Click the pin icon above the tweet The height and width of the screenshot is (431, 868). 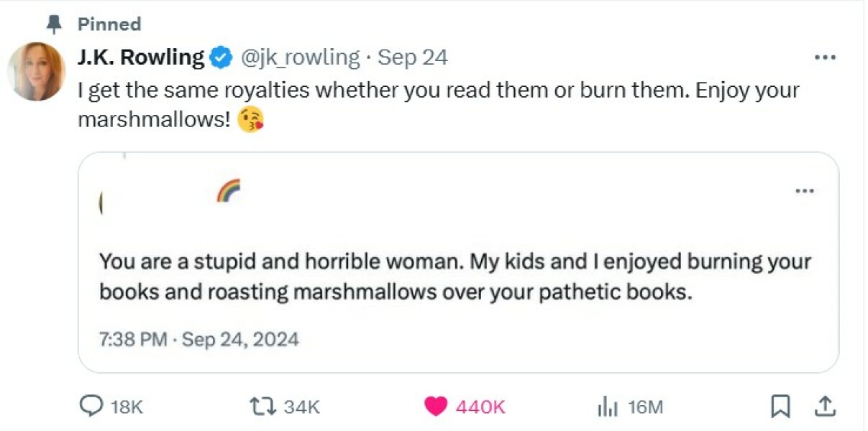(52, 23)
